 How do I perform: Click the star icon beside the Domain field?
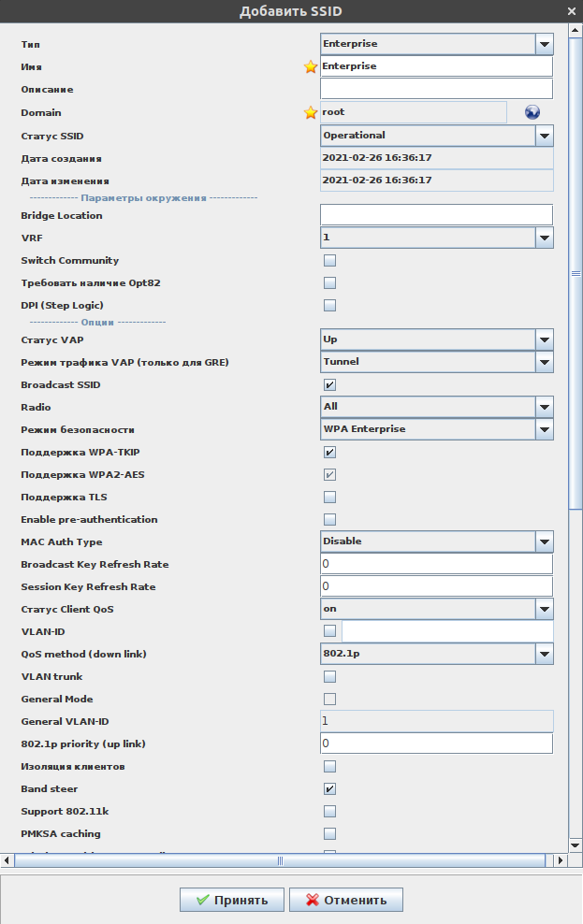(311, 112)
